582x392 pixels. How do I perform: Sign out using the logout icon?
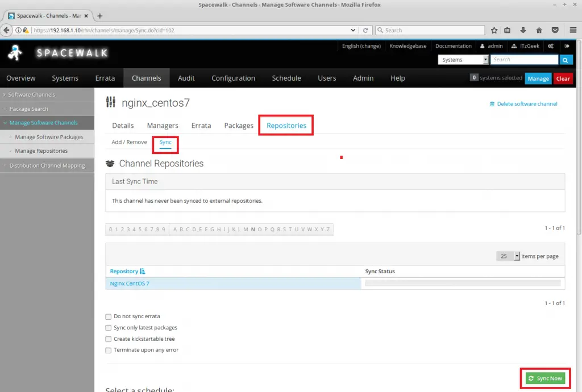pos(567,46)
